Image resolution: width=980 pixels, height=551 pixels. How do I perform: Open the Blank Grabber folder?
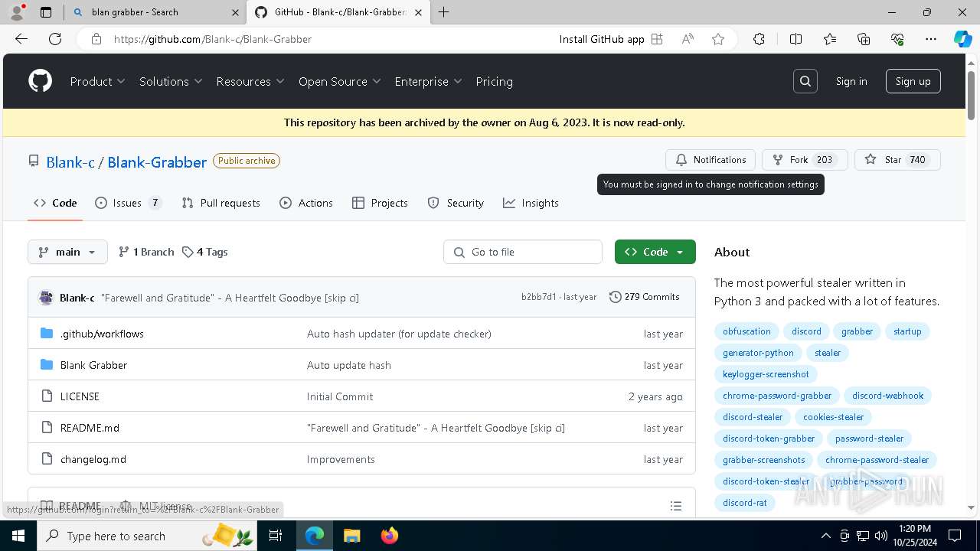click(93, 365)
